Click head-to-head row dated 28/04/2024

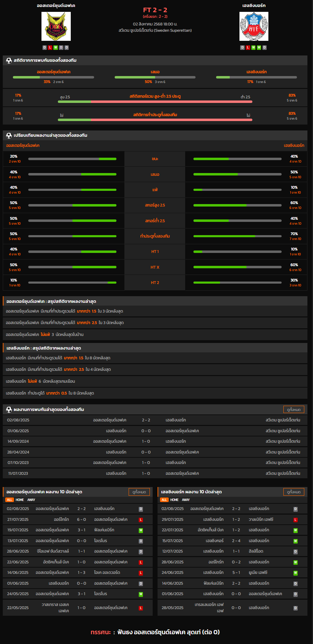[x=155, y=452]
